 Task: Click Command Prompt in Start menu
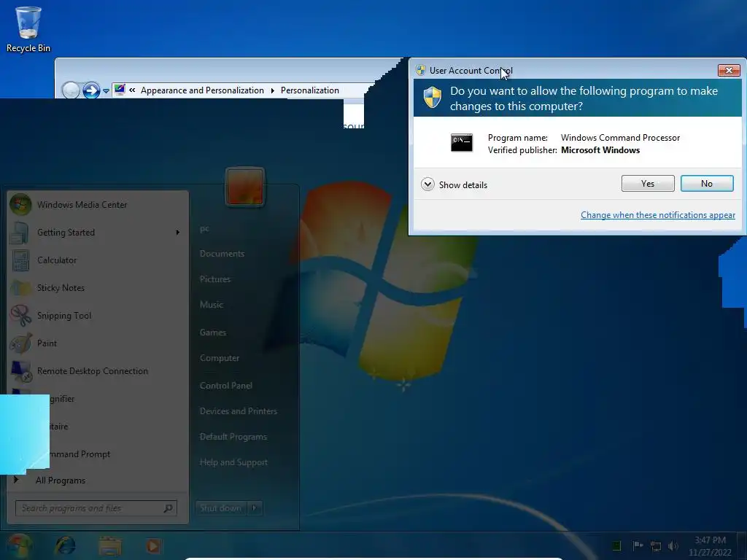point(80,454)
